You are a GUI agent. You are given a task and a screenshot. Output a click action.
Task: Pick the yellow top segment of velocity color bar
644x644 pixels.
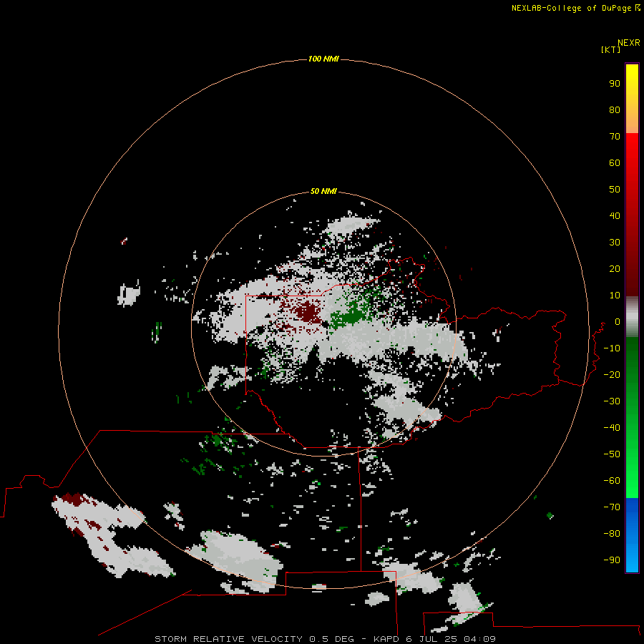pyautogui.click(x=632, y=99)
